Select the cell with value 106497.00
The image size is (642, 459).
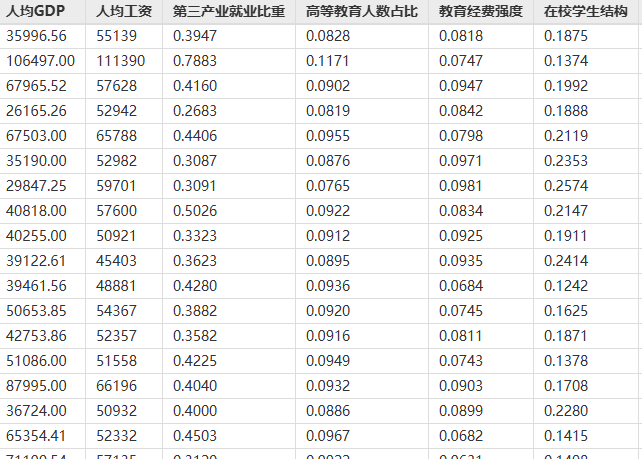click(40, 61)
